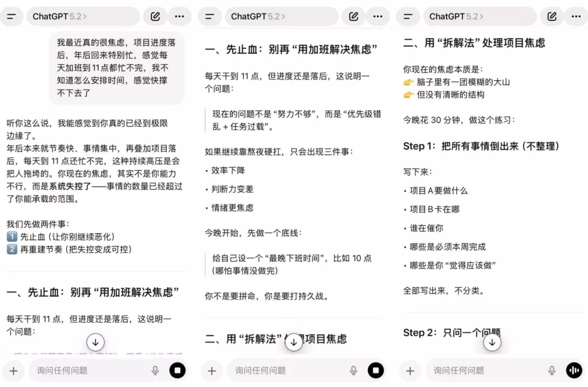Viewport: 588px width, 387px height.
Task: Jump to latest message in the left chat
Action: click(96, 342)
